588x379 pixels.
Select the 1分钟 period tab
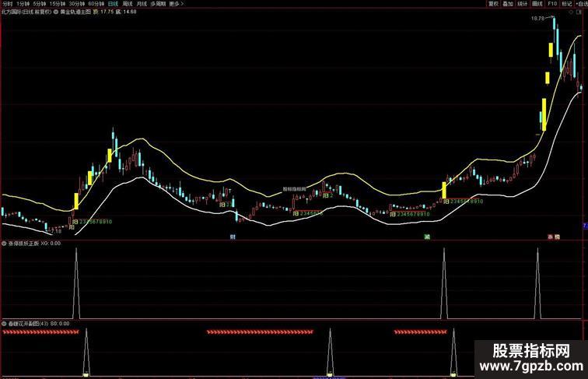coord(23,3)
